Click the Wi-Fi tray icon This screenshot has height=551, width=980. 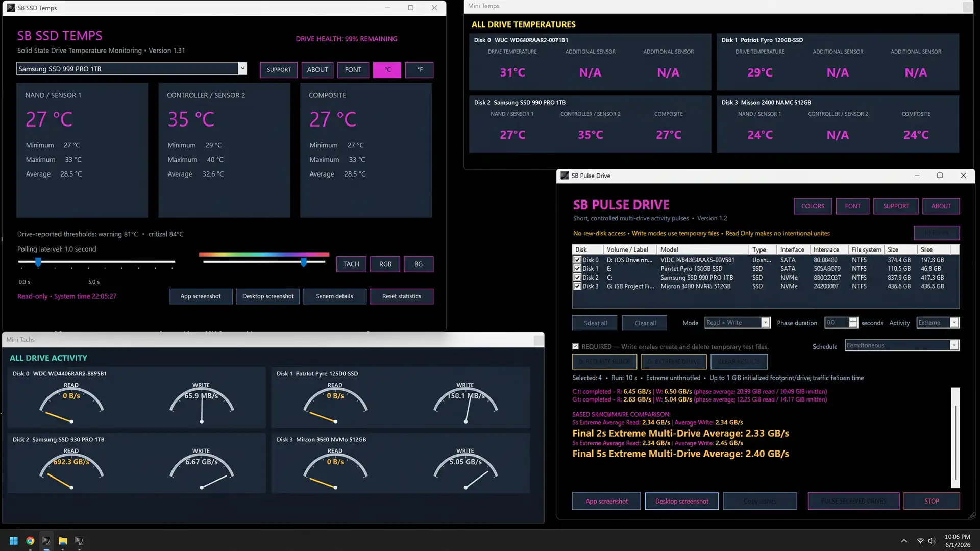920,541
